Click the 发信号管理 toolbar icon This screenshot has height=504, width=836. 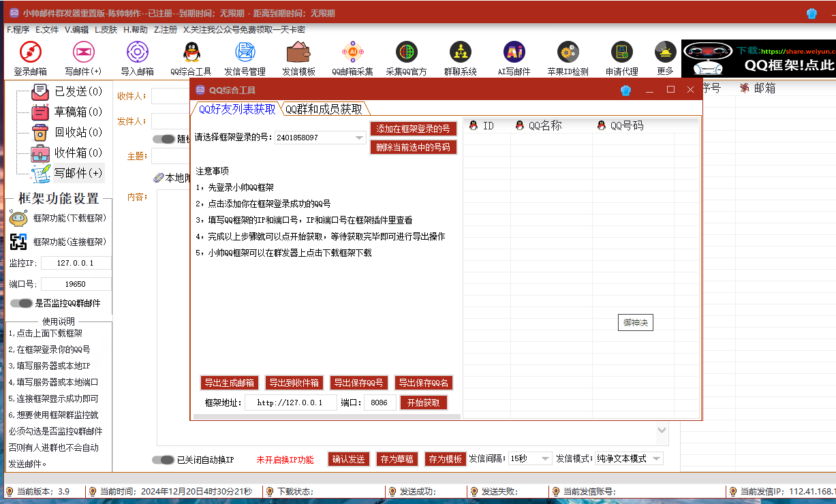pyautogui.click(x=245, y=53)
